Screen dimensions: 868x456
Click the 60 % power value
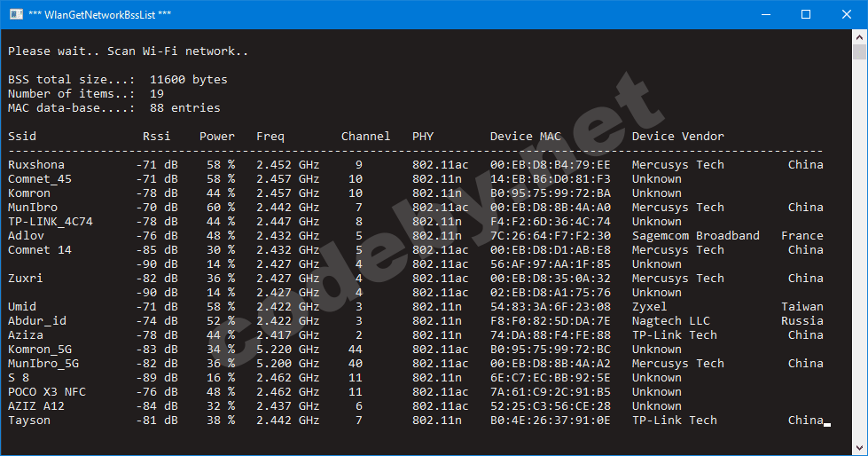coord(221,208)
